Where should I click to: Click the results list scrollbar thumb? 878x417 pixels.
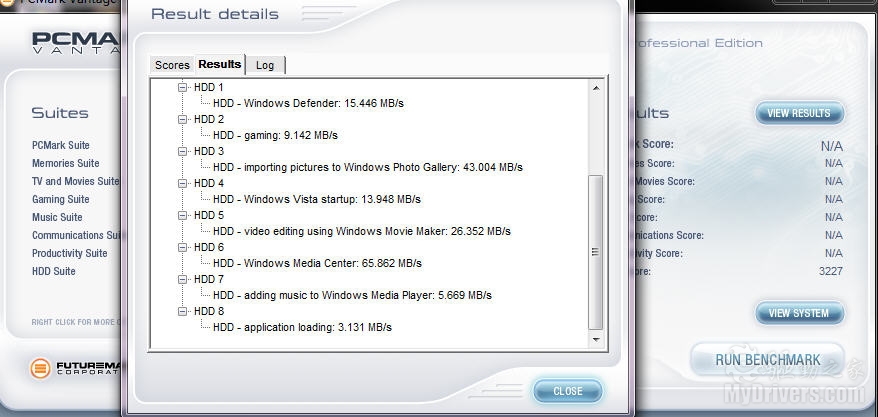(596, 252)
